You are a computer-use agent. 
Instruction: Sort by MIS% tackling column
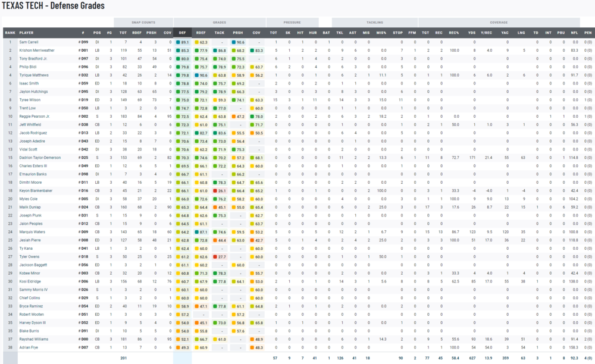pos(381,33)
